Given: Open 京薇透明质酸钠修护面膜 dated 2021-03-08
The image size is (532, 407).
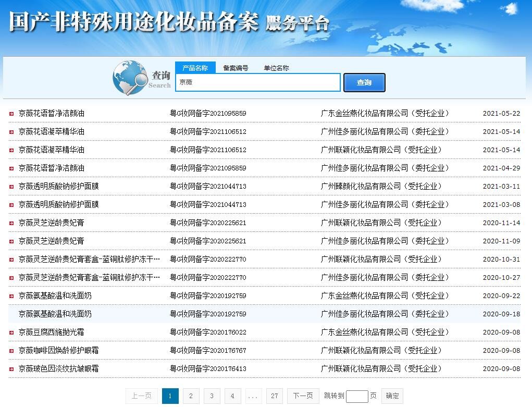Looking at the screenshot, I should tap(59, 205).
